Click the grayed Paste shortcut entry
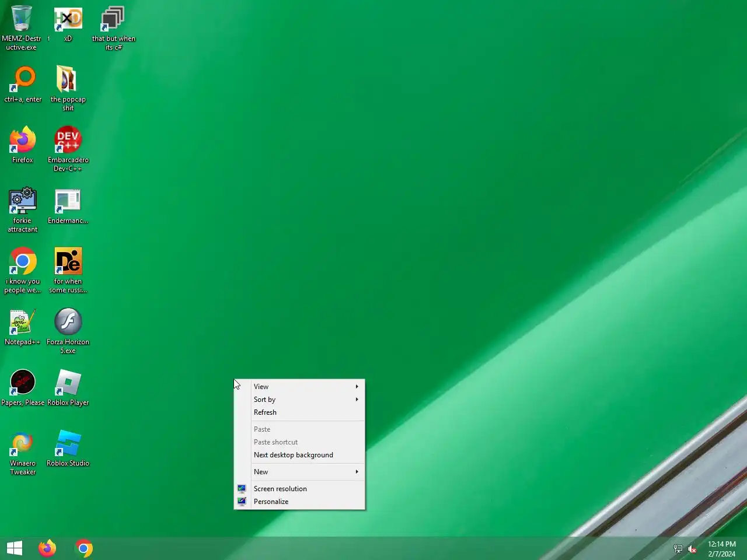The height and width of the screenshot is (560, 747). tap(299, 442)
